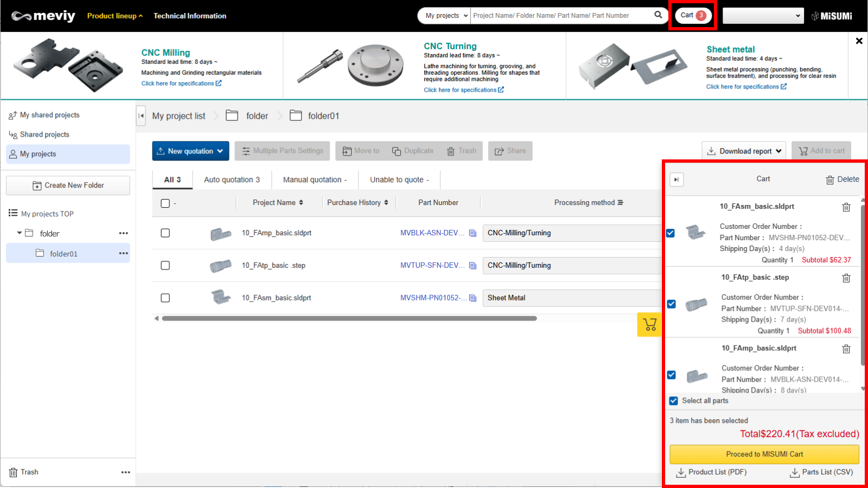Open CNC Milling specifications link
Viewport: 868px width, 488px height.
[181, 84]
